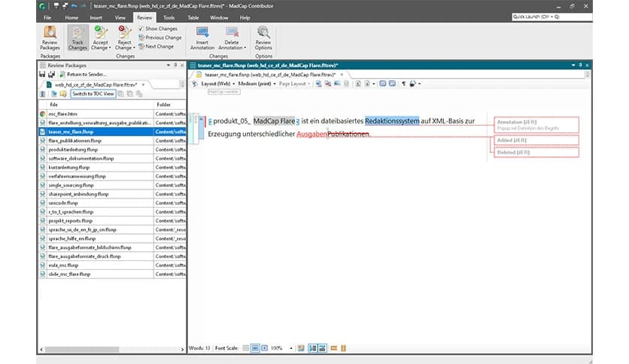Sort by the File column header
This screenshot has height=364, width=629.
[100, 105]
